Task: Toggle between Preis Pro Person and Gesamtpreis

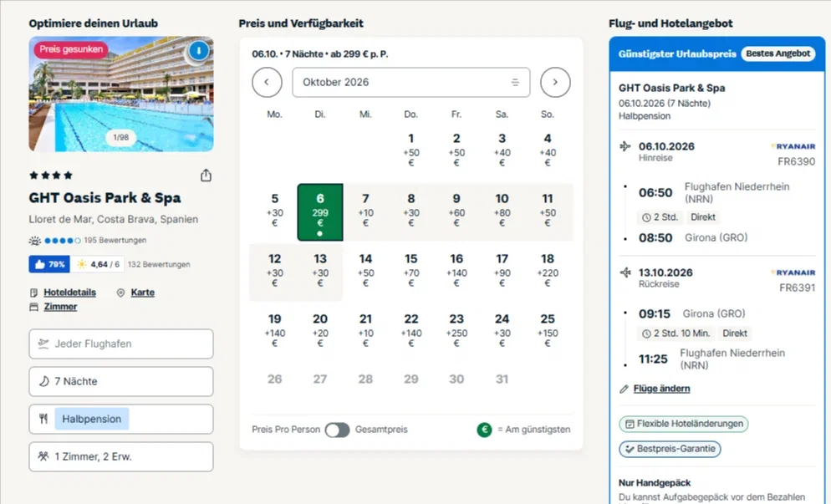Action: click(337, 430)
